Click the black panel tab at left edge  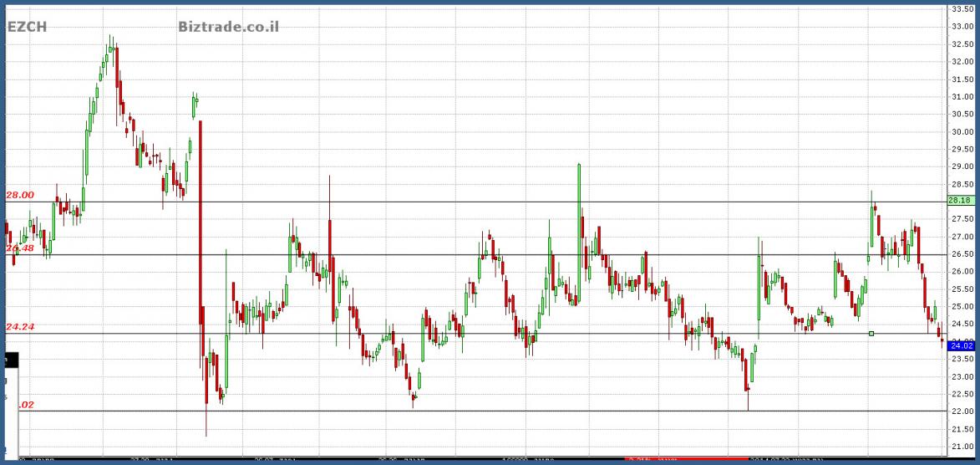pyautogui.click(x=8, y=360)
